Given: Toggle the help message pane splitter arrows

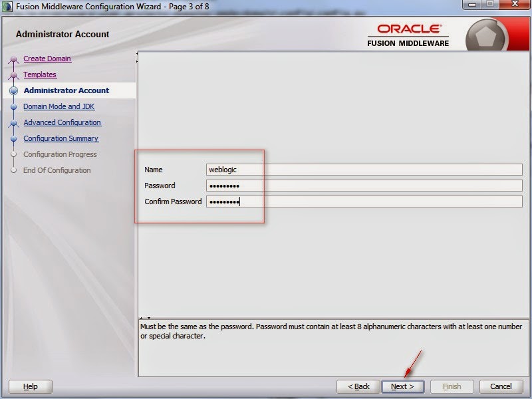Looking at the screenshot, I should pos(145,318).
